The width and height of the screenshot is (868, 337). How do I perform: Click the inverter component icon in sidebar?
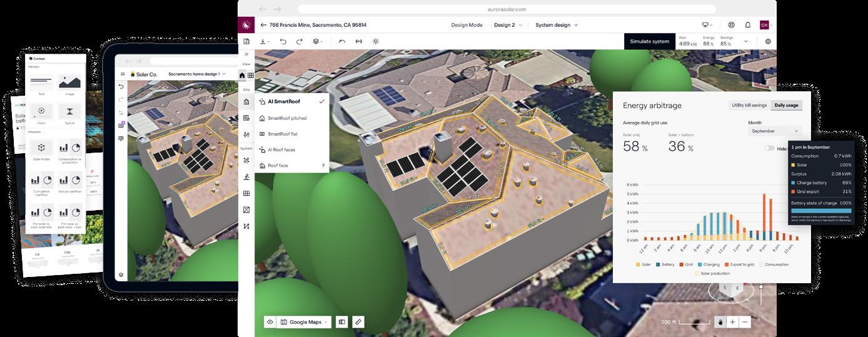[x=246, y=209]
